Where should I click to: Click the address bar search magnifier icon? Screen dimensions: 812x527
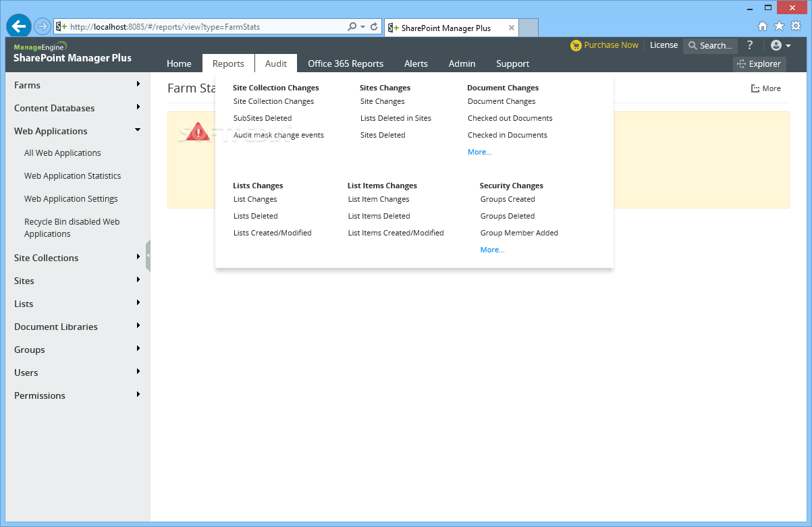click(352, 27)
